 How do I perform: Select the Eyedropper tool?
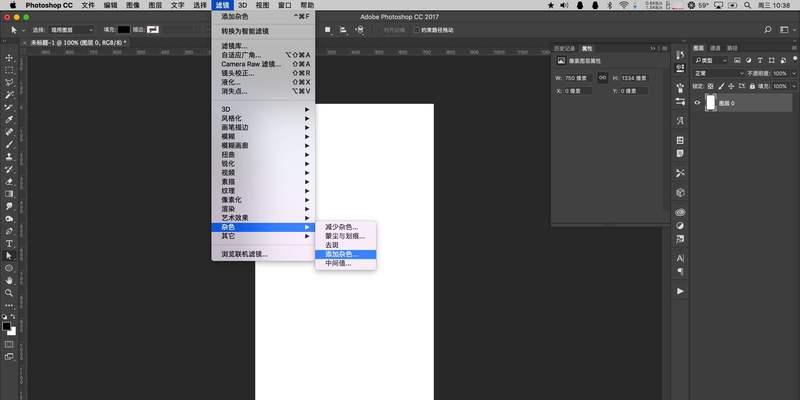click(9, 120)
